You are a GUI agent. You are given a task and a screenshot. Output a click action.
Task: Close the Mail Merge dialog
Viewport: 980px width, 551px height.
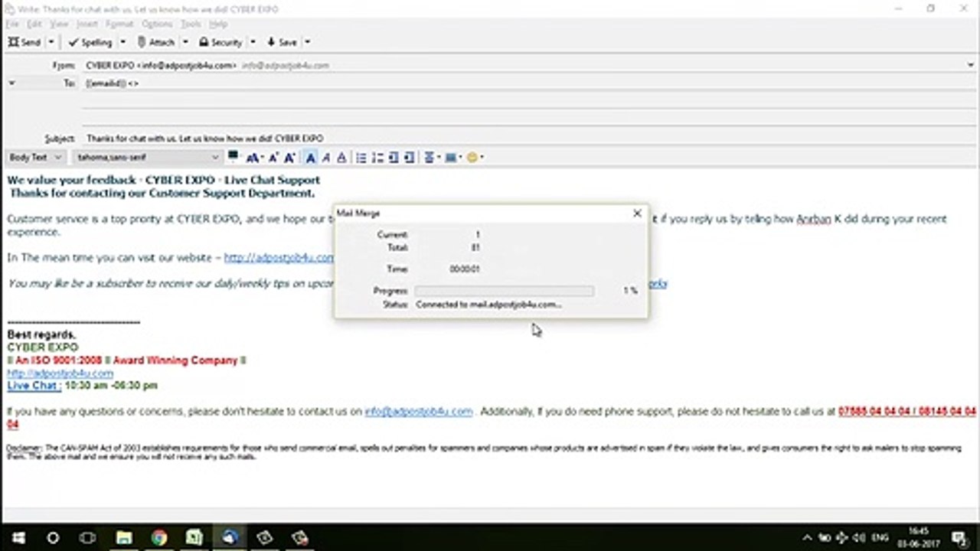click(637, 214)
